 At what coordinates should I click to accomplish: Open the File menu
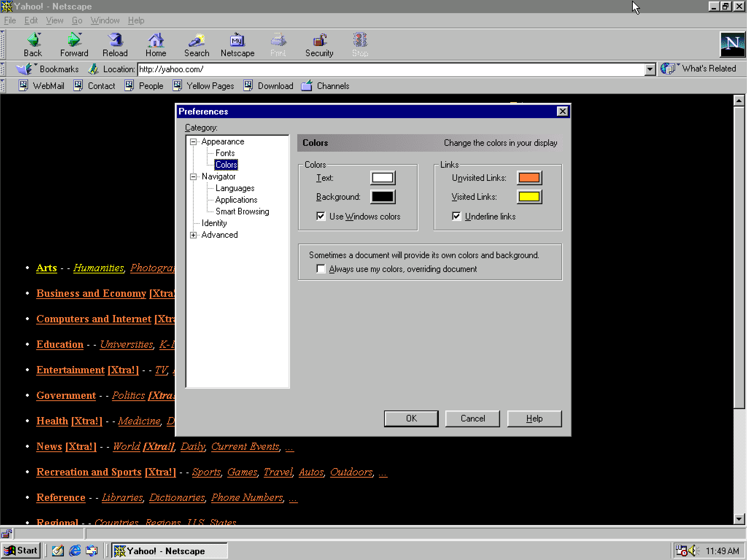tap(10, 20)
